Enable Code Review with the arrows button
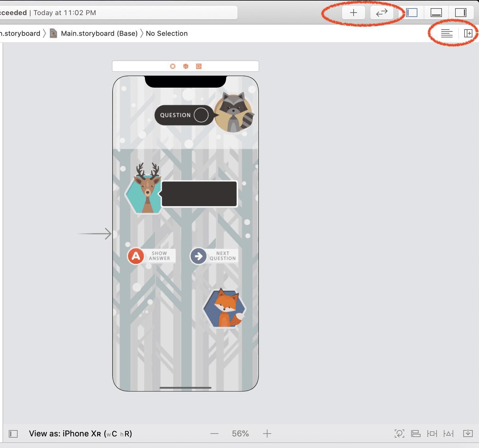This screenshot has width=479, height=448. (382, 13)
